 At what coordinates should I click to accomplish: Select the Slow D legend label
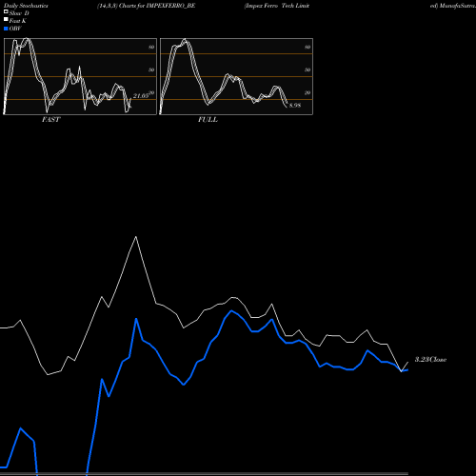point(19,13)
